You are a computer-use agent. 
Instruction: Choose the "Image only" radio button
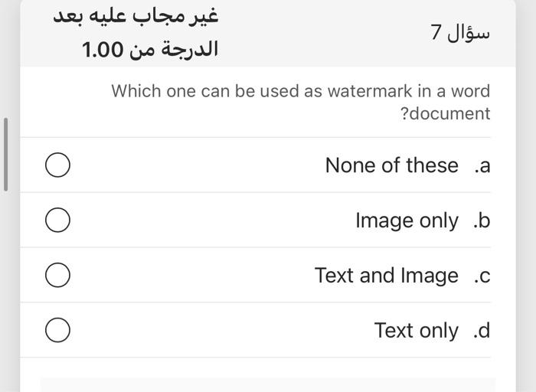[58, 220]
